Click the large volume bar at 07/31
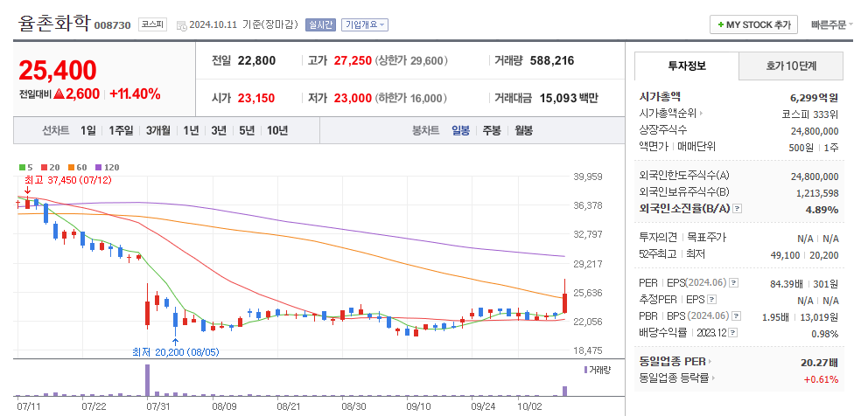This screenshot has width=868, height=416. 147,380
